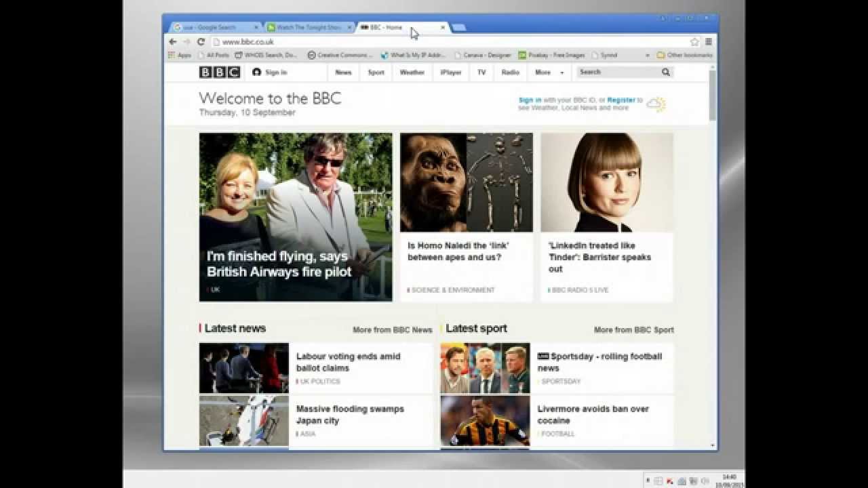The image size is (868, 488).
Task: Open the Creative Commons bookmark
Action: [340, 55]
